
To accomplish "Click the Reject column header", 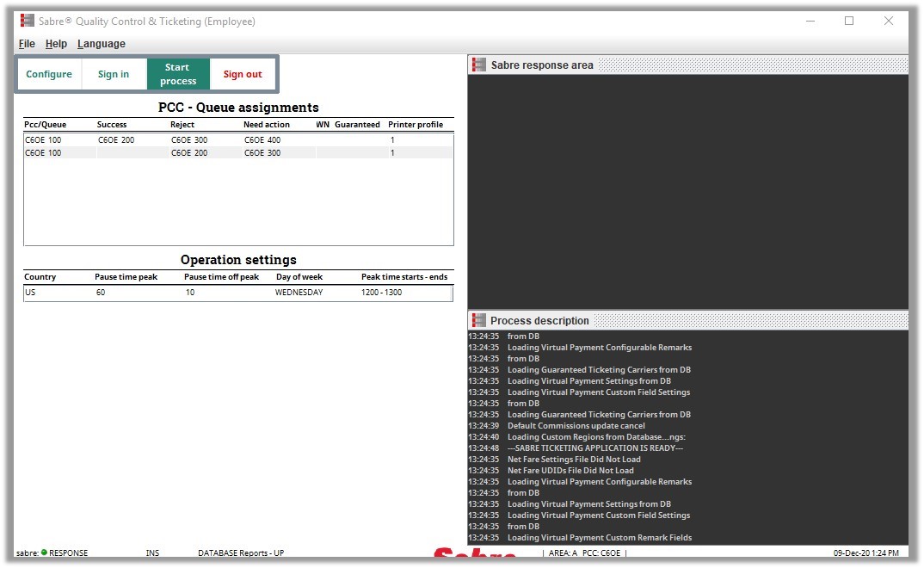I will tap(182, 124).
